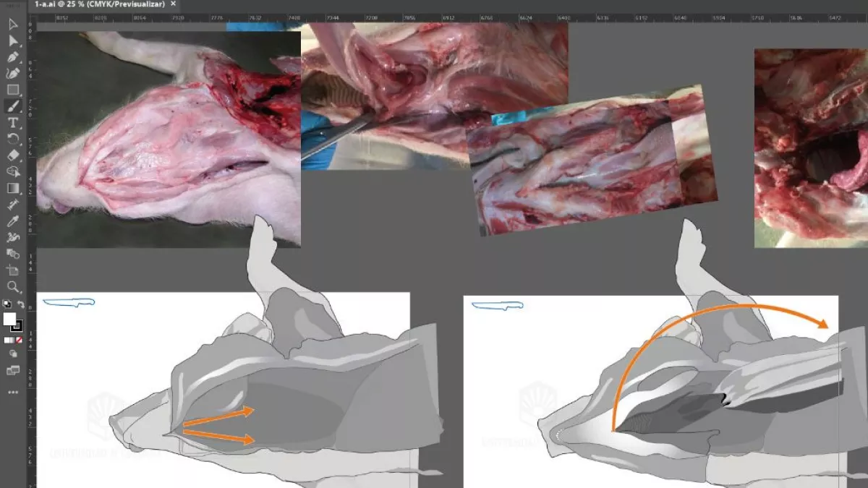
Task: Close the 1-a.ai document tab
Action: pyautogui.click(x=173, y=4)
